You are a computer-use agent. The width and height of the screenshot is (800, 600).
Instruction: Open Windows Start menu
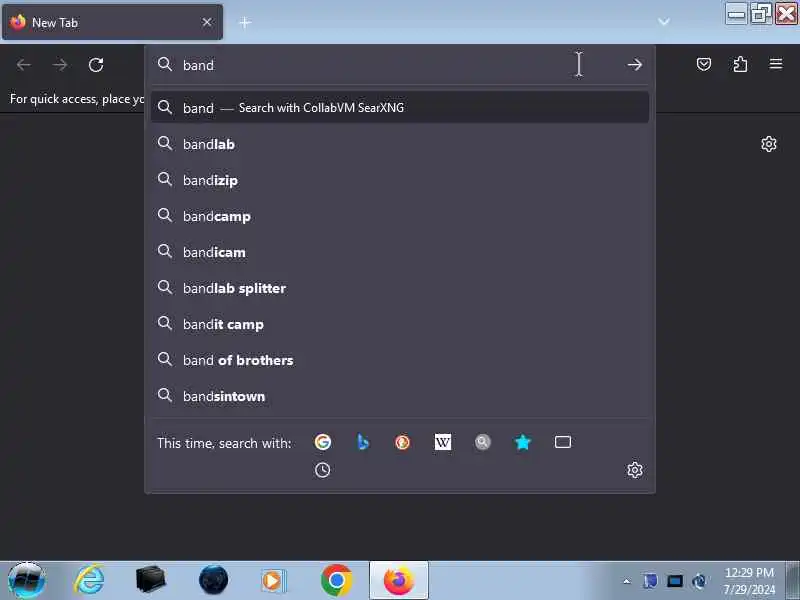pos(27,580)
